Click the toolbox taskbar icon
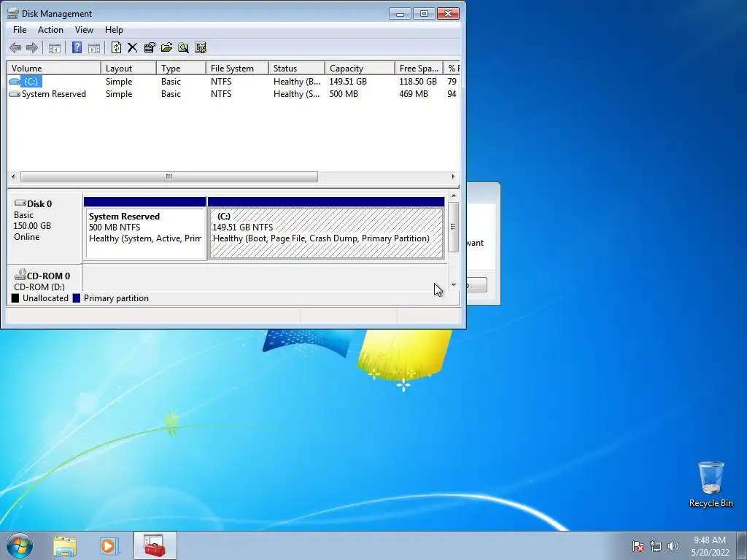This screenshot has width=747, height=560. pos(155,545)
